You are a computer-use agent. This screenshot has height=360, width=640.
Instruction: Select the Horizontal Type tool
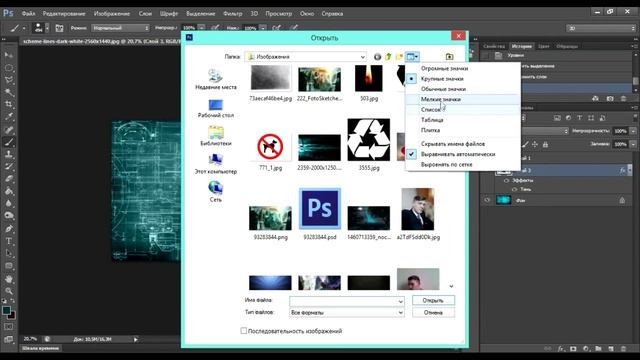pyautogui.click(x=9, y=241)
